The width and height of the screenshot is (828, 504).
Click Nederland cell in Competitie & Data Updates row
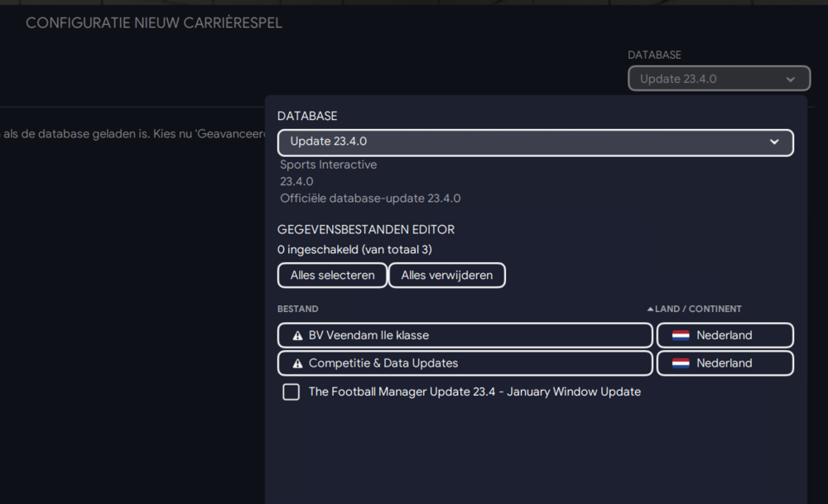click(725, 363)
